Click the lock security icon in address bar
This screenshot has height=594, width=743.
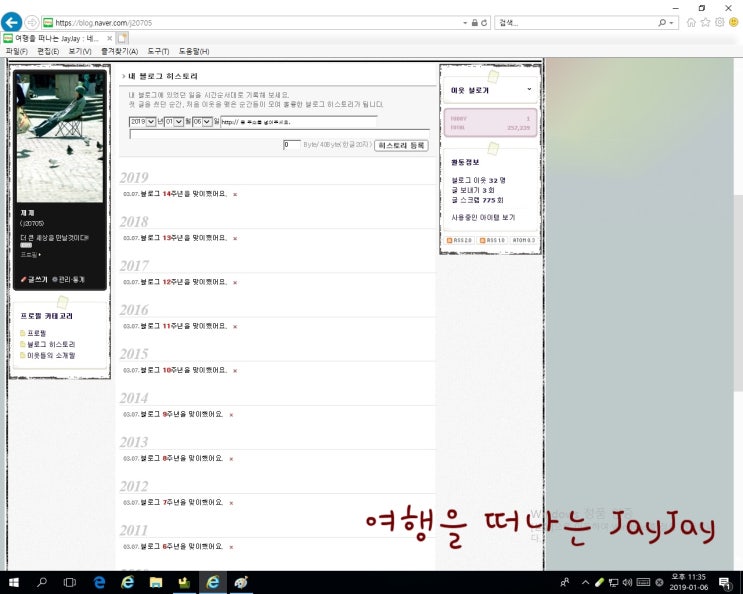(474, 23)
